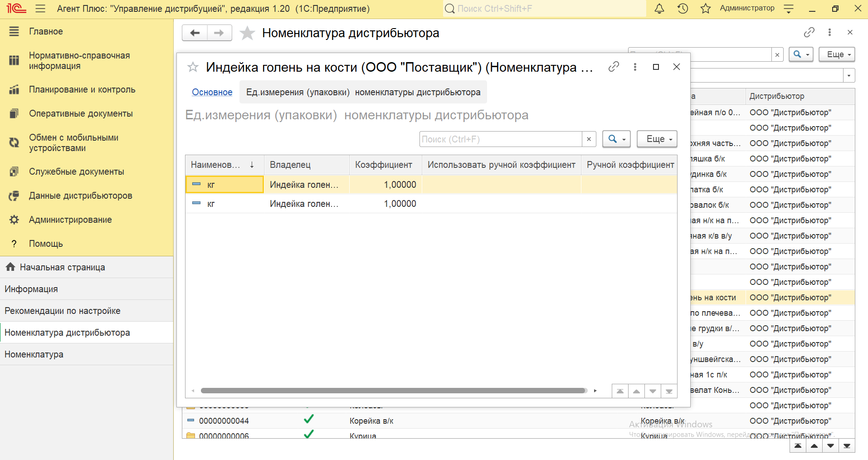Open the Основное link in dialog
The image size is (868, 460).
click(x=212, y=92)
